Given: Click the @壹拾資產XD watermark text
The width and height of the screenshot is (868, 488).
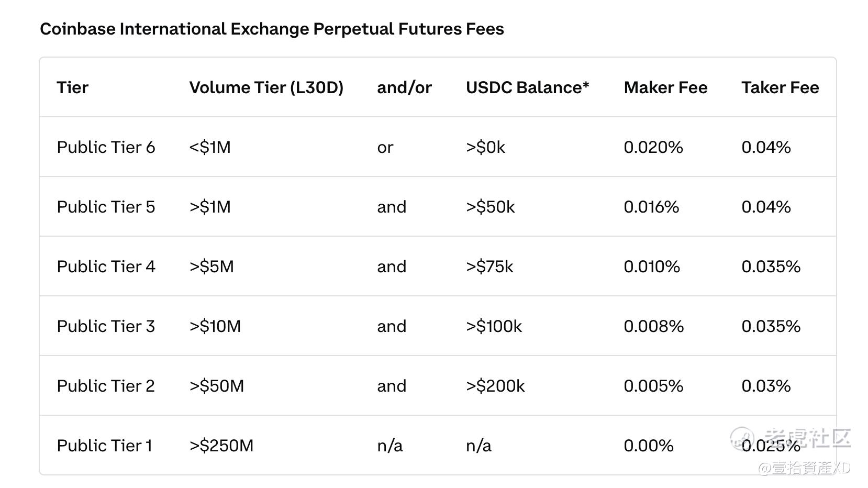Looking at the screenshot, I should coord(804,468).
